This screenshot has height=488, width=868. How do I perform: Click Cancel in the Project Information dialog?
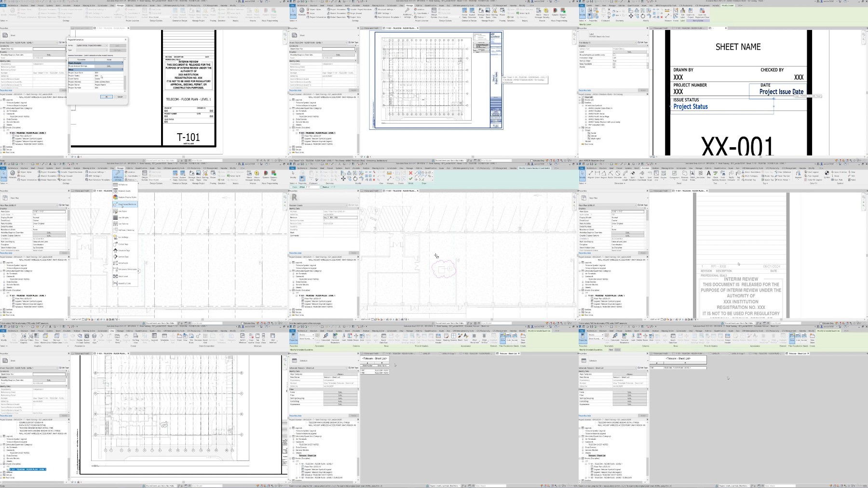click(120, 97)
